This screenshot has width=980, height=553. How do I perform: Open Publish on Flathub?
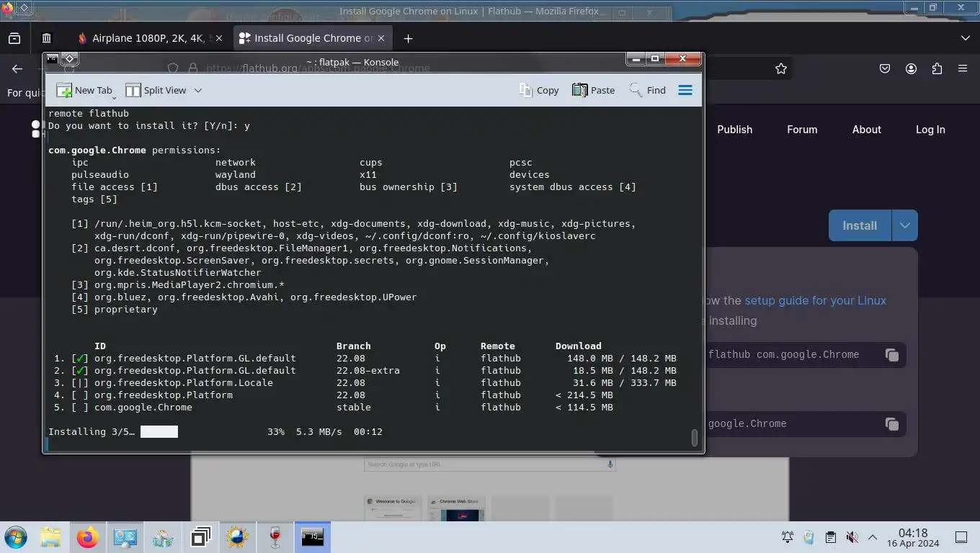tap(734, 130)
